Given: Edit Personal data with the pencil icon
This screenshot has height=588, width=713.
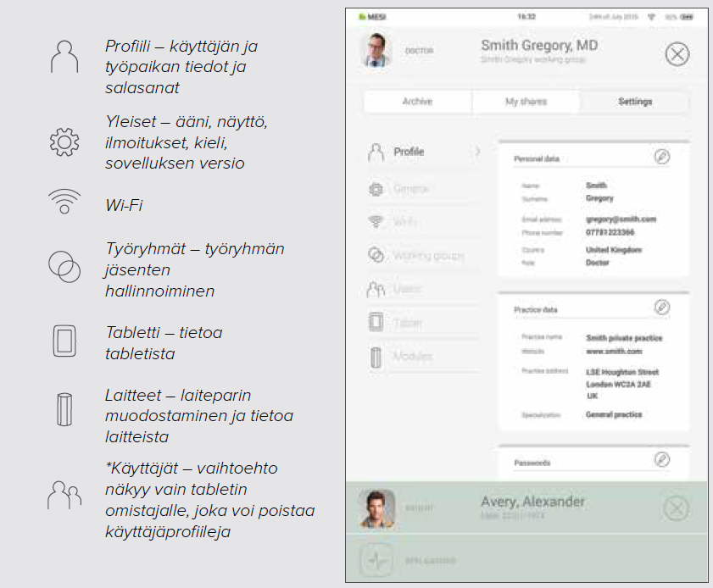Looking at the screenshot, I should coord(662,157).
